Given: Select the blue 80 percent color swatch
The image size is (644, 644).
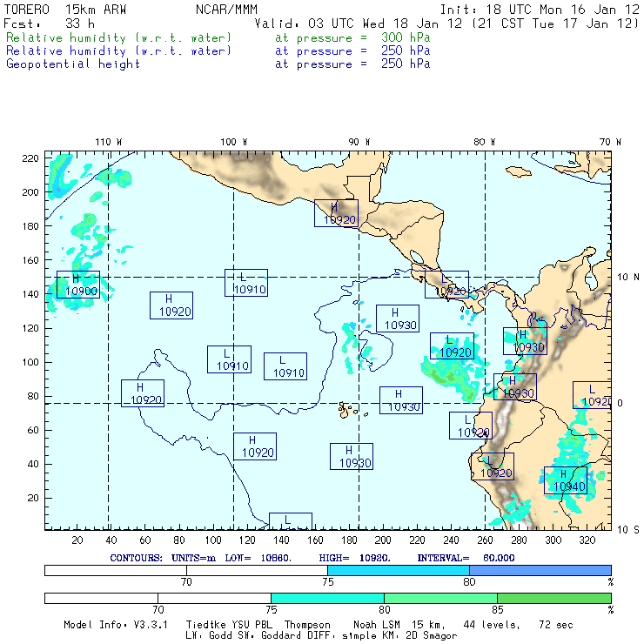Looking at the screenshot, I should coord(540,570).
